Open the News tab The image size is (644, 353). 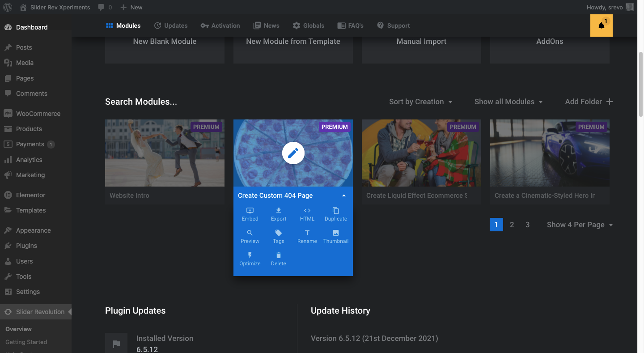click(267, 26)
